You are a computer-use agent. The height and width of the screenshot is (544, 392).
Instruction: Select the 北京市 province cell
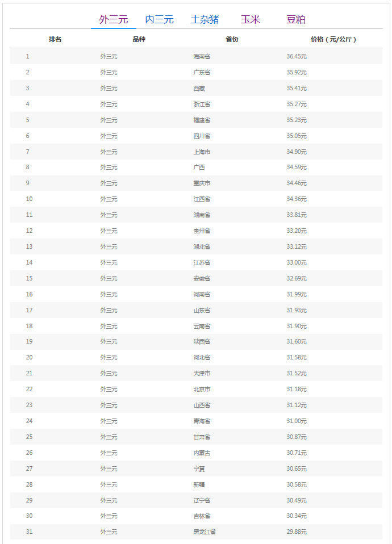[202, 389]
